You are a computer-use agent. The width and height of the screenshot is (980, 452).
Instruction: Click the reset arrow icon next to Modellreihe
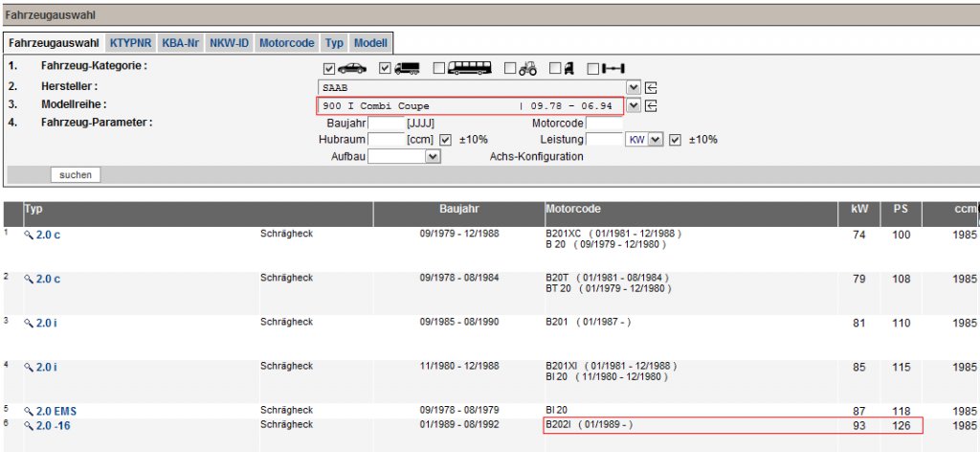[651, 105]
